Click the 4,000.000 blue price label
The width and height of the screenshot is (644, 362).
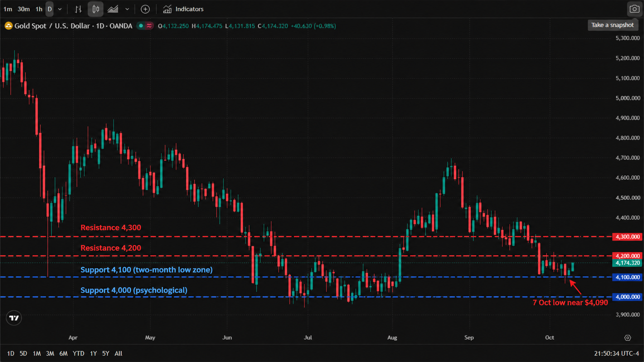coord(627,297)
